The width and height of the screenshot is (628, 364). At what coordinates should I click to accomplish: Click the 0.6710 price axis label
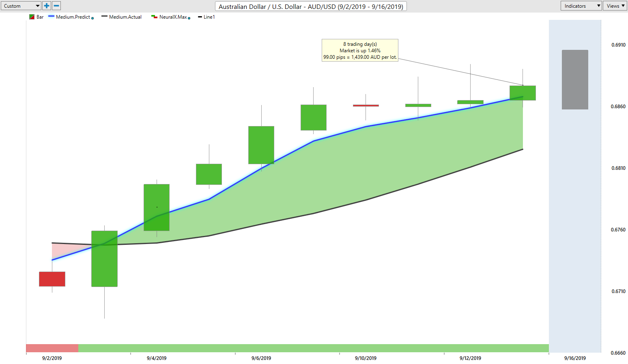tap(618, 291)
